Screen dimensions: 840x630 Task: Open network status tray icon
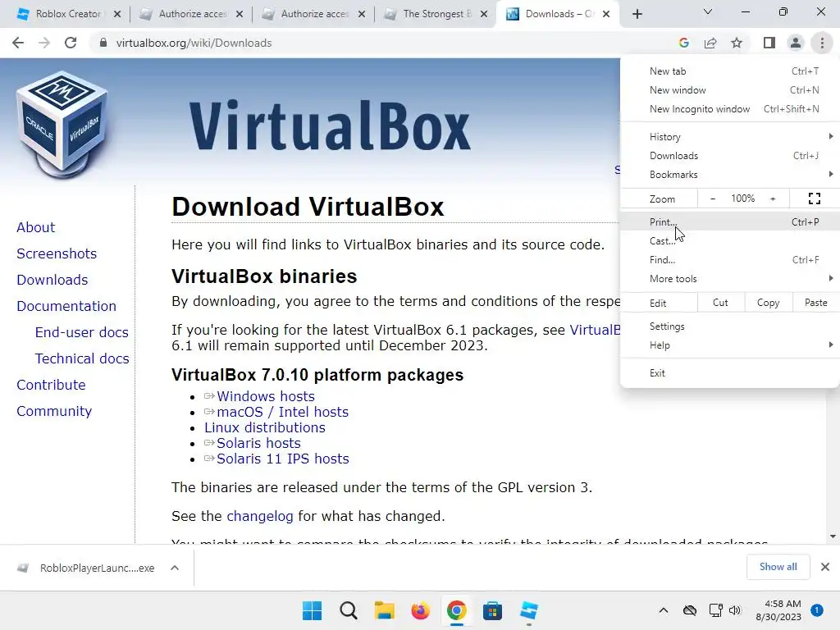(715, 610)
